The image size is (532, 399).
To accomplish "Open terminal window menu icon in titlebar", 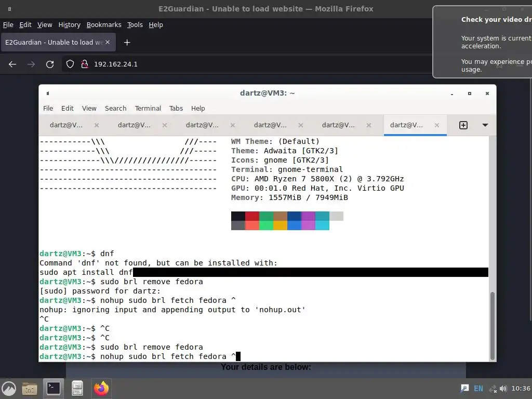I will pyautogui.click(x=48, y=94).
